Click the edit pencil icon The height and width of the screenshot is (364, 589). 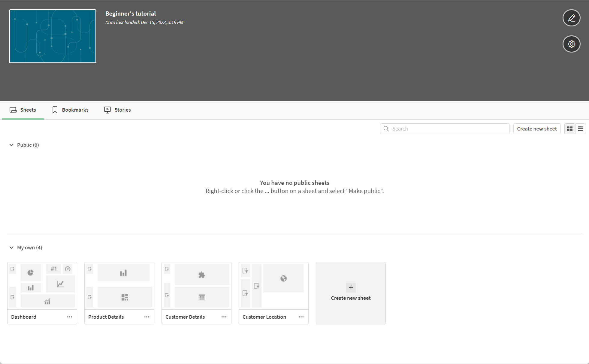(571, 18)
